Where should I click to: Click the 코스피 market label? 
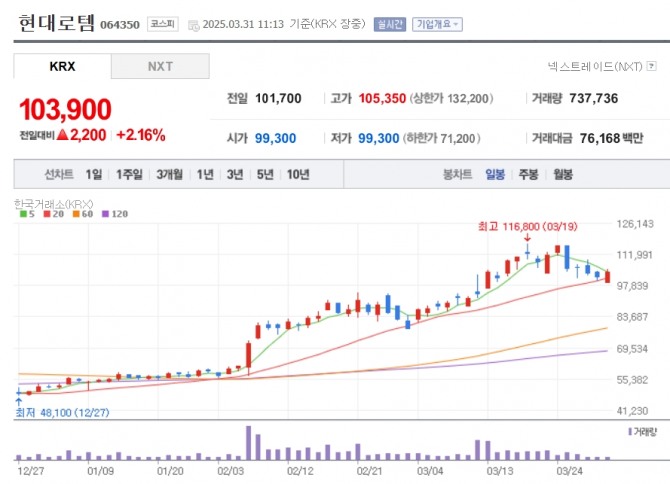163,24
